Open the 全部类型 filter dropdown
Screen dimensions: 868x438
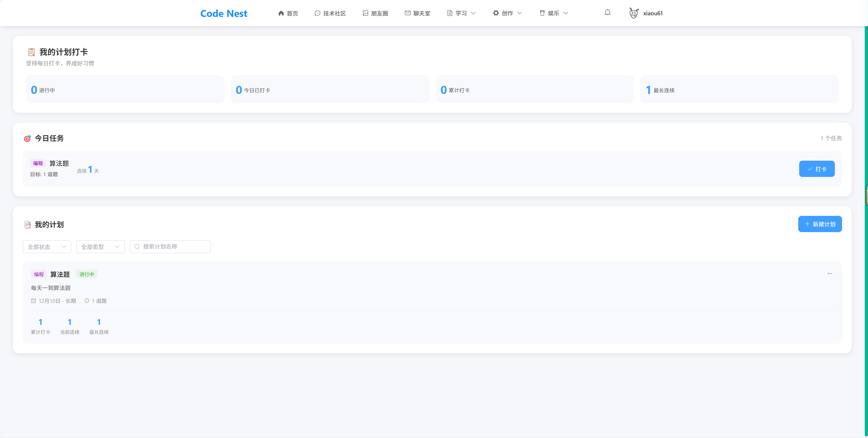pyautogui.click(x=100, y=246)
